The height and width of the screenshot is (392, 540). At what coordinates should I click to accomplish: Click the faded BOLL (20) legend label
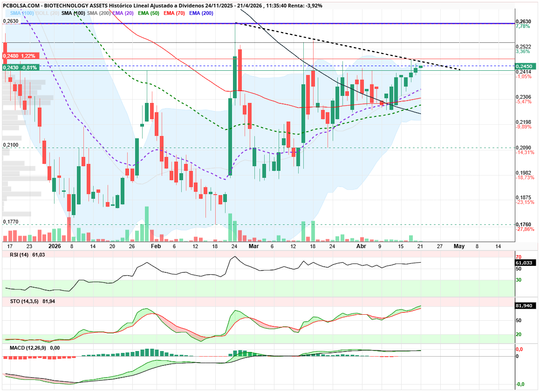[x=48, y=13]
